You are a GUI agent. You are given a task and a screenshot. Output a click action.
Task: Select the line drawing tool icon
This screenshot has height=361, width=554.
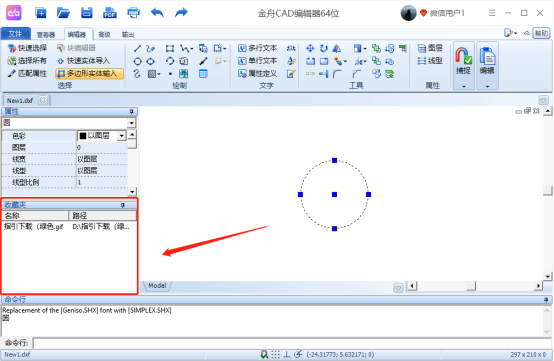(x=137, y=48)
